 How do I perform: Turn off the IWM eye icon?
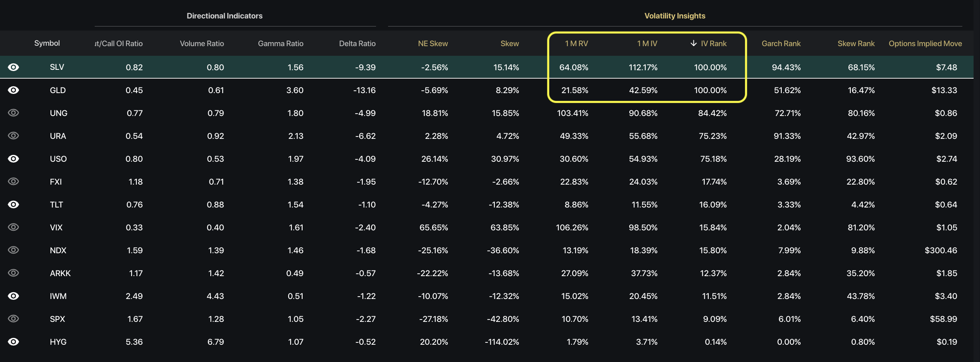[x=13, y=296]
